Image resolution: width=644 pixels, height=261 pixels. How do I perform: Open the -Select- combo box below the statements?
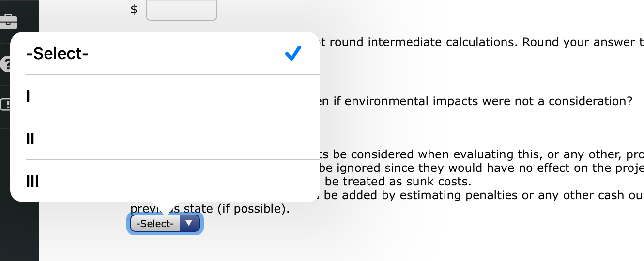(165, 224)
